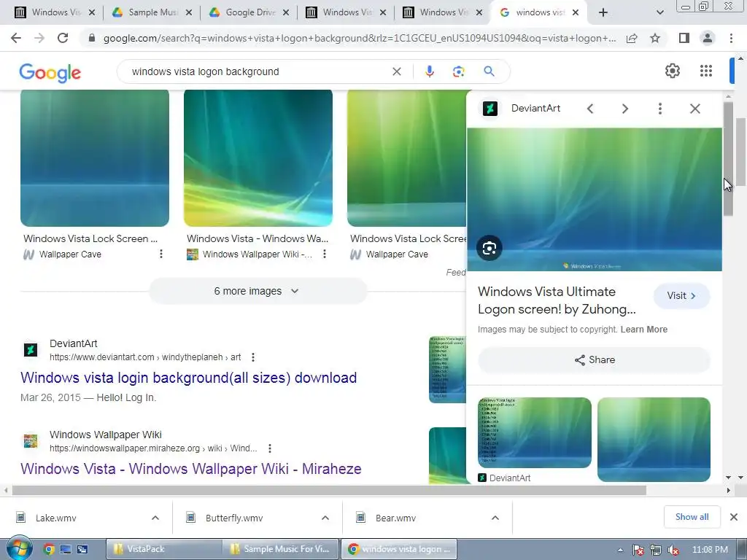Open first Windows Vista Lock Screen thumbnail

[95, 158]
